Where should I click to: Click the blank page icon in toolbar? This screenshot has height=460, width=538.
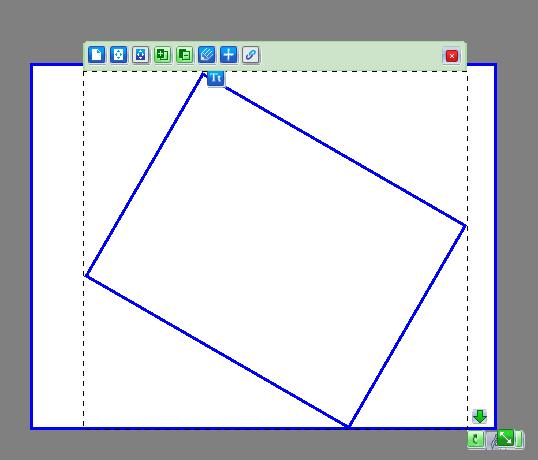96,55
